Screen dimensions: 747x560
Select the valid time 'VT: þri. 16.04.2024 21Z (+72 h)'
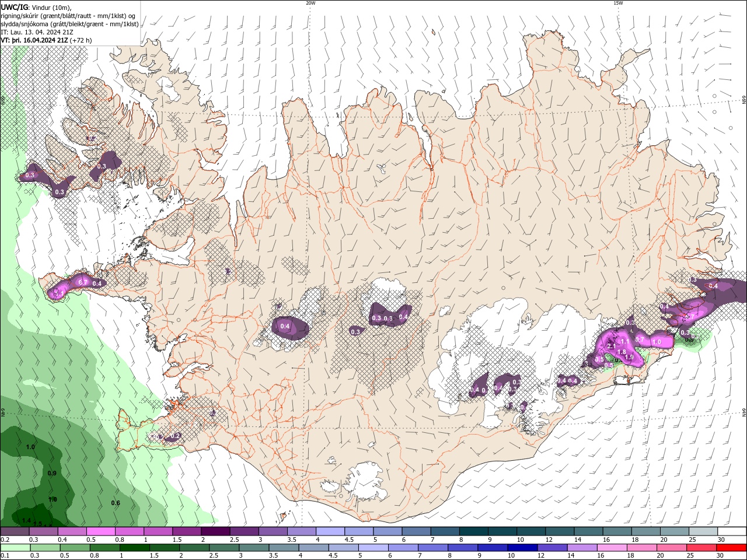pos(46,40)
